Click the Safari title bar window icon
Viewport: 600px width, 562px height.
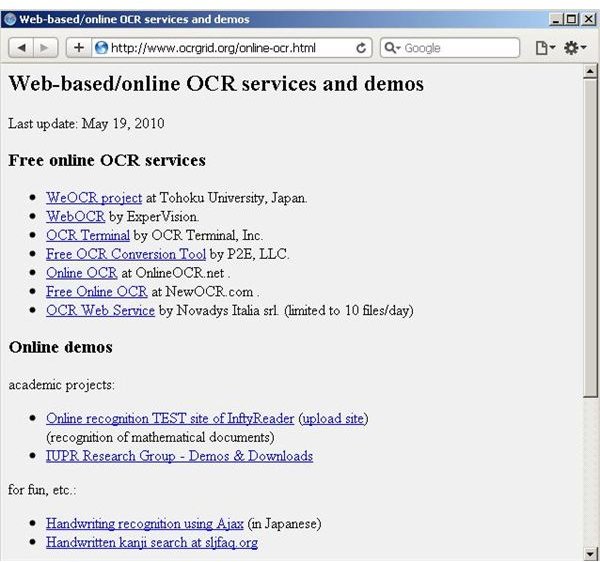click(10, 19)
